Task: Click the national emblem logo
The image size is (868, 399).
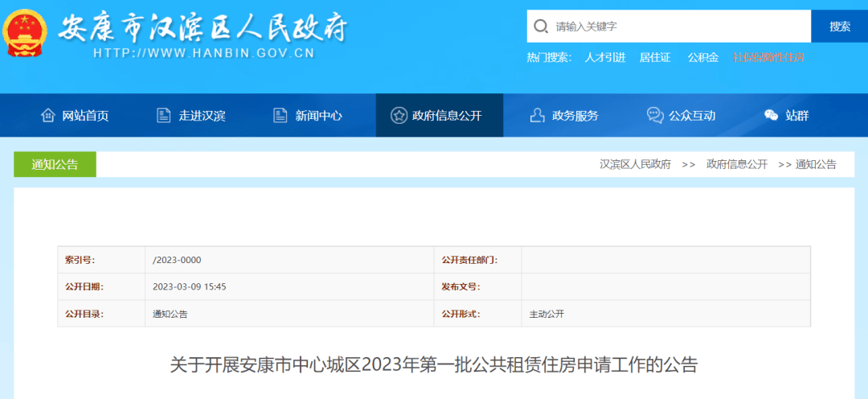Action: (x=24, y=32)
